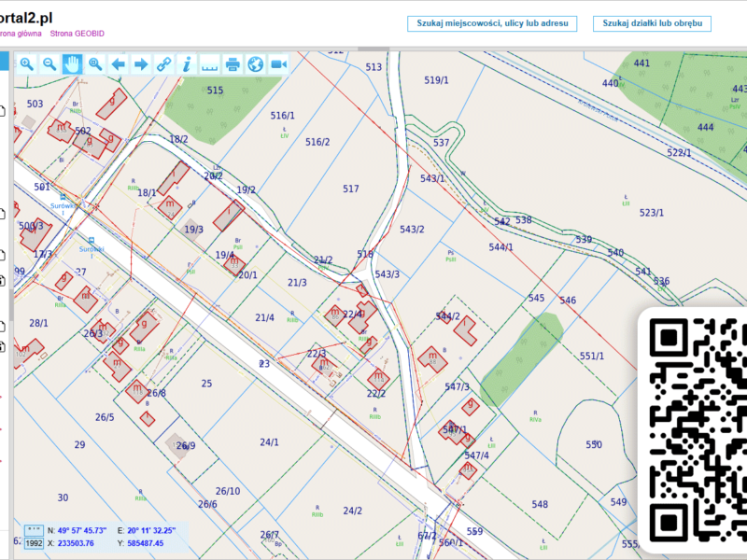Click parcel label 503
This screenshot has width=747, height=560.
(35, 104)
